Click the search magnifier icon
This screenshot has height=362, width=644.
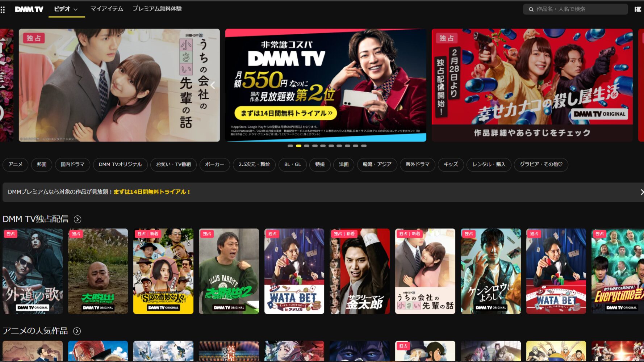(x=531, y=9)
